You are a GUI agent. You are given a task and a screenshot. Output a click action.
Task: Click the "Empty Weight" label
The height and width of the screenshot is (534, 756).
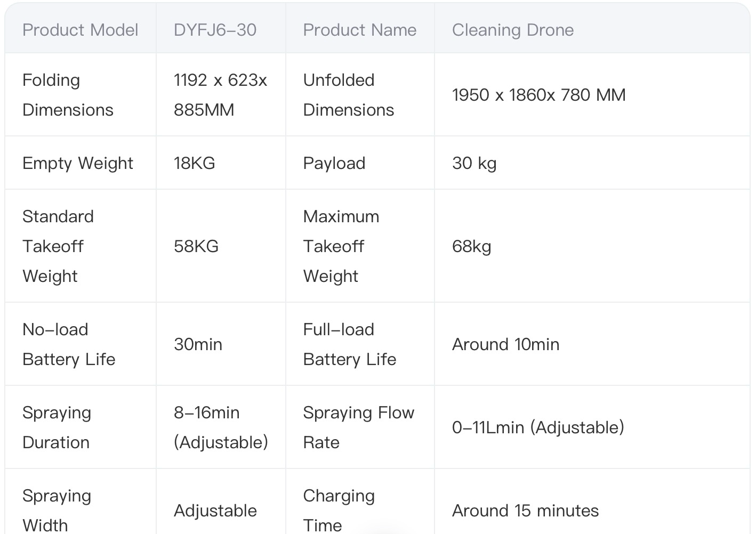point(77,163)
